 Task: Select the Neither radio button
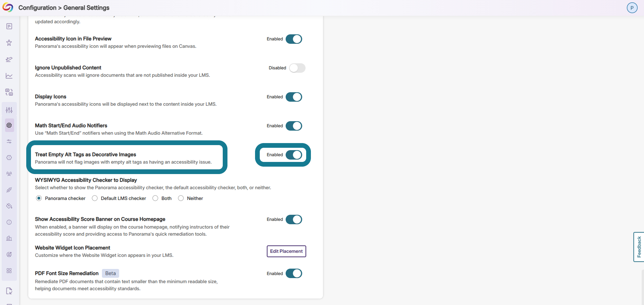[x=181, y=198]
